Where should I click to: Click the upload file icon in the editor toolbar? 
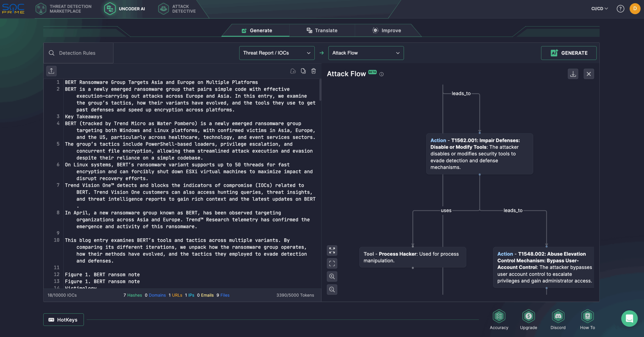tap(51, 71)
